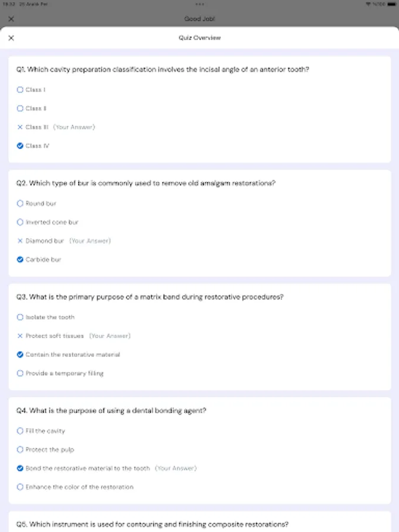Select the "Class I" radio option
Viewport: 399px width, 532px height.
(20, 89)
